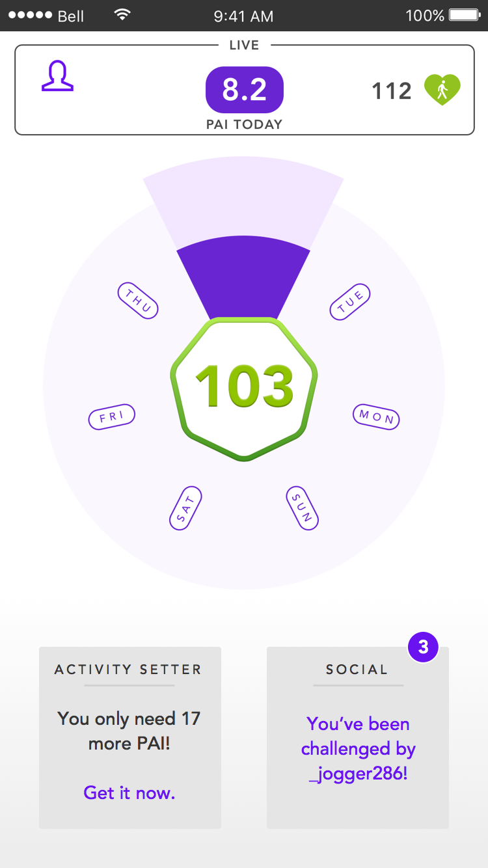Image resolution: width=488 pixels, height=868 pixels.
Task: Click the "Get it now." link
Action: coord(129,793)
